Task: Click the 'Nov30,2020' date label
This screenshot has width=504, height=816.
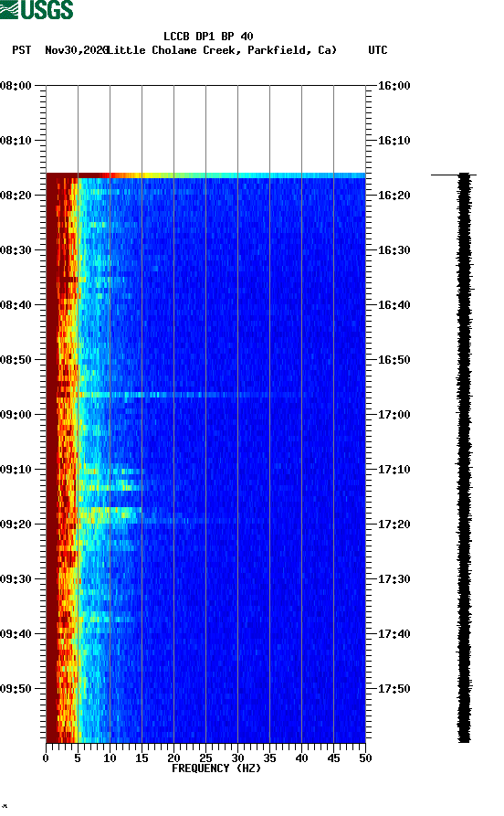Action: coord(77,50)
